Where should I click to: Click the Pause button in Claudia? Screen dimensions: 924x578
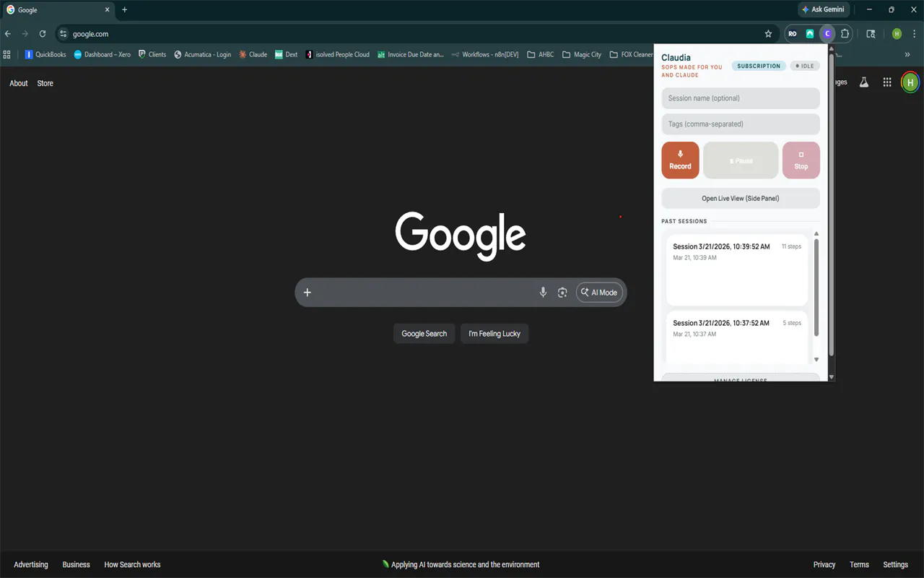pos(741,160)
